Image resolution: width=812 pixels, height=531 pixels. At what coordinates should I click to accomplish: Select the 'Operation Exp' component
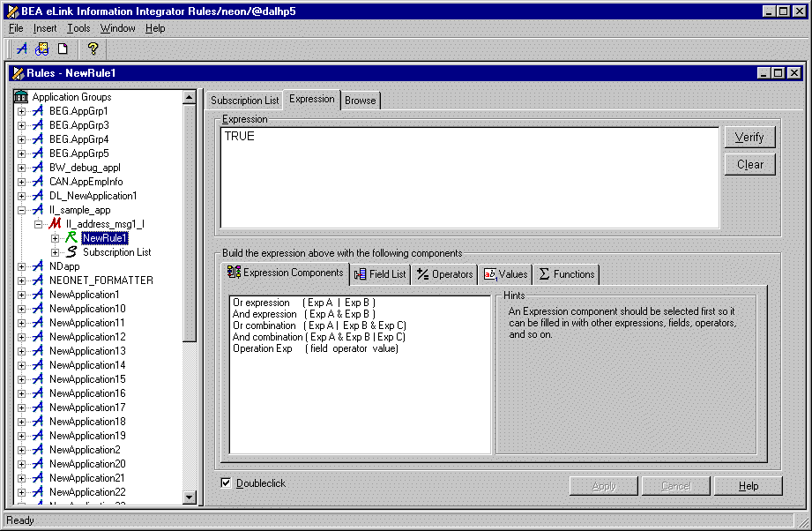316,348
